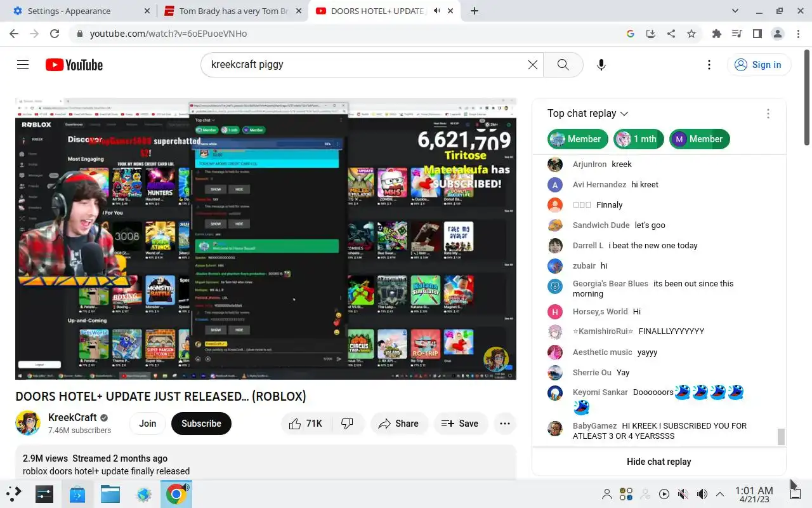This screenshot has height=508, width=812.
Task: Open the software store taskbar icon
Action: pyautogui.click(x=77, y=493)
